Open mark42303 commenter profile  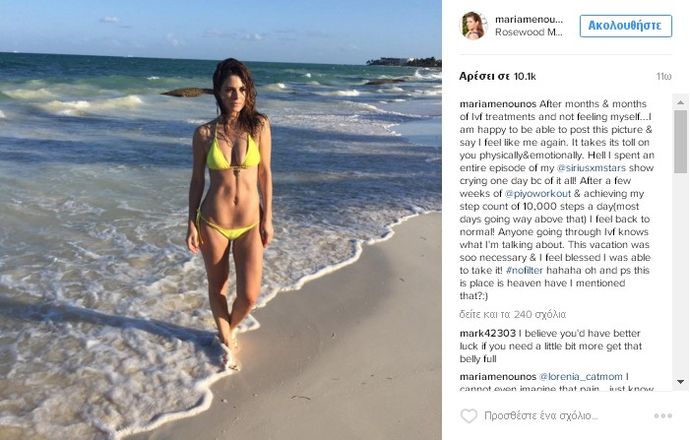[488, 333]
